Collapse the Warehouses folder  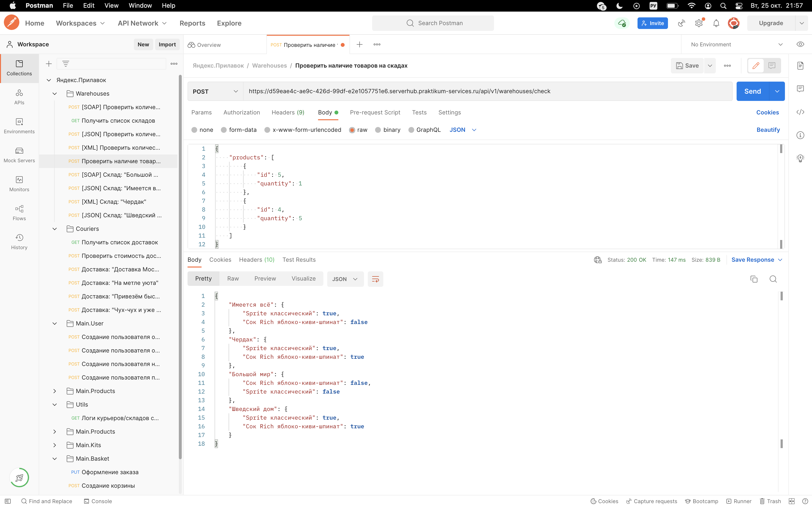coord(55,93)
